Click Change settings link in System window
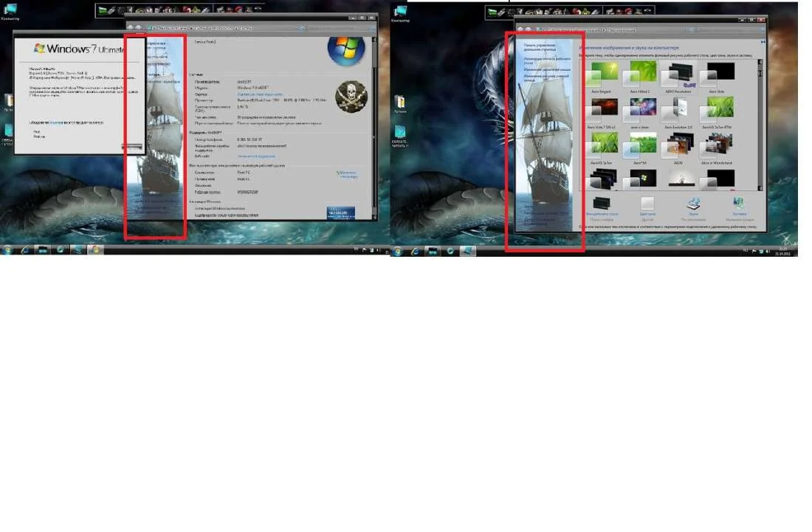This screenshot has height=532, width=812. [348, 175]
